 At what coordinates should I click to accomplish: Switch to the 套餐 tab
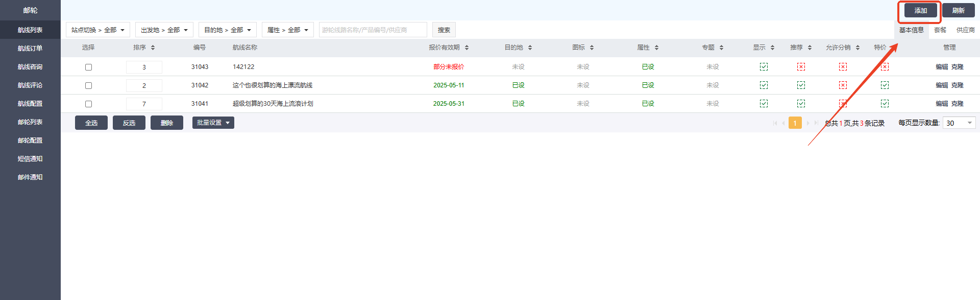point(940,30)
